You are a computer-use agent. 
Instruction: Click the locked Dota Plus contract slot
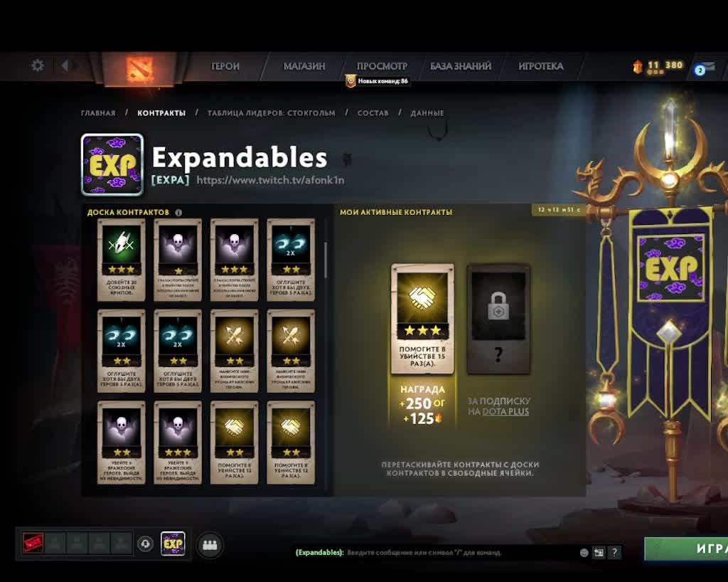[498, 319]
